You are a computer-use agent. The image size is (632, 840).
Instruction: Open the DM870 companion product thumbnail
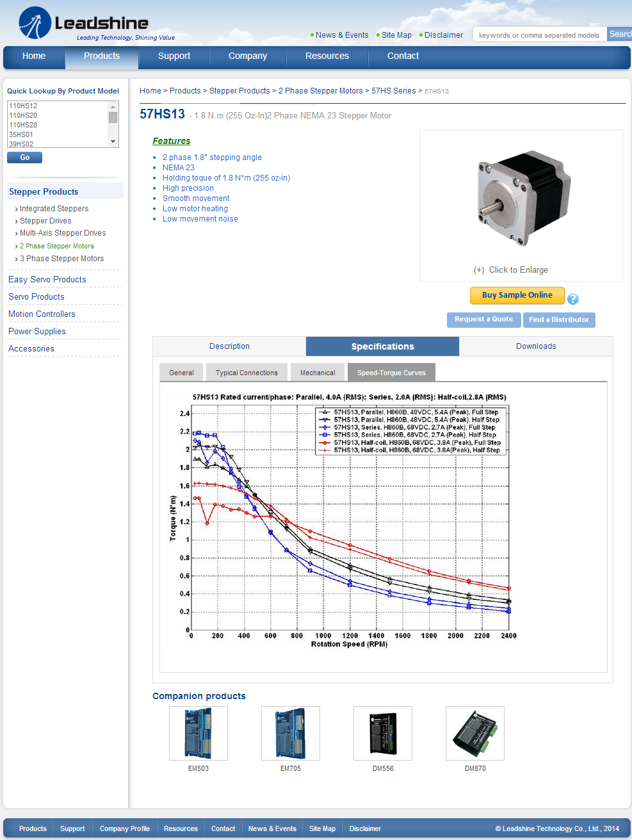(x=475, y=733)
